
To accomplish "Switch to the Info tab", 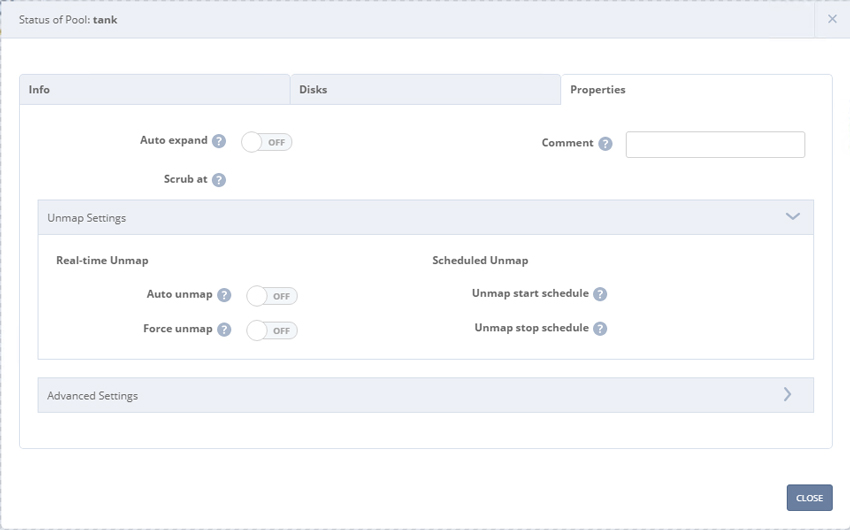I will coord(154,89).
